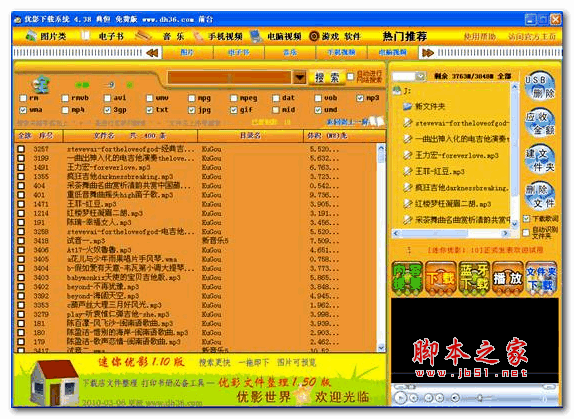Enable the rmvb file type checkbox
The width and height of the screenshot is (574, 419).
pos(65,98)
